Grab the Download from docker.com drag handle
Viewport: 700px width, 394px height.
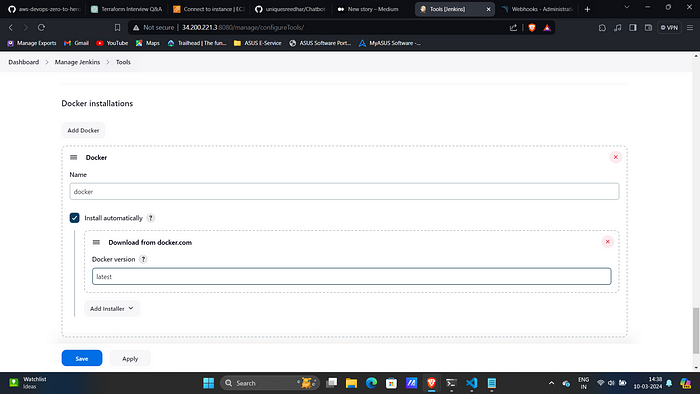tap(96, 242)
